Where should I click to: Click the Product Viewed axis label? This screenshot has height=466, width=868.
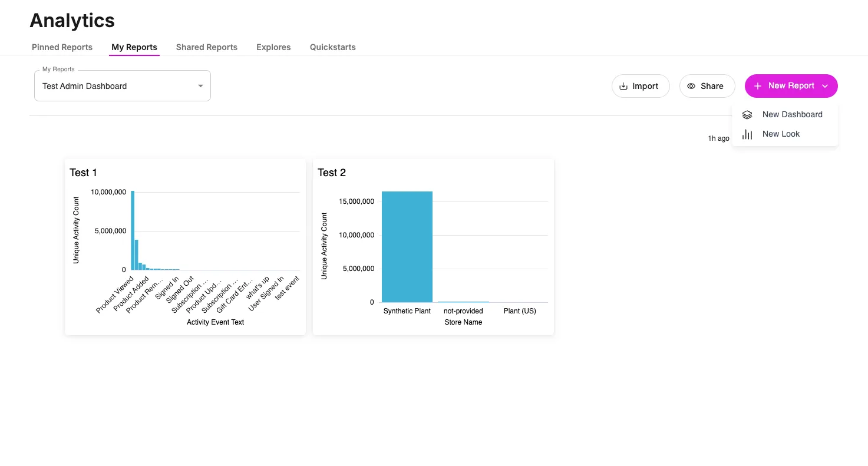116,294
